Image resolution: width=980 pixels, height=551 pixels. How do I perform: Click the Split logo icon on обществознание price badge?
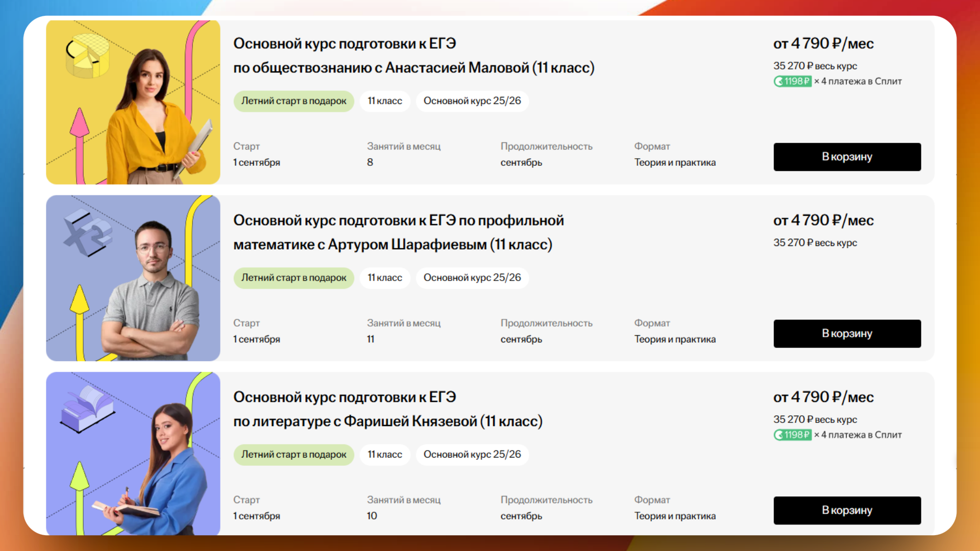pyautogui.click(x=779, y=81)
